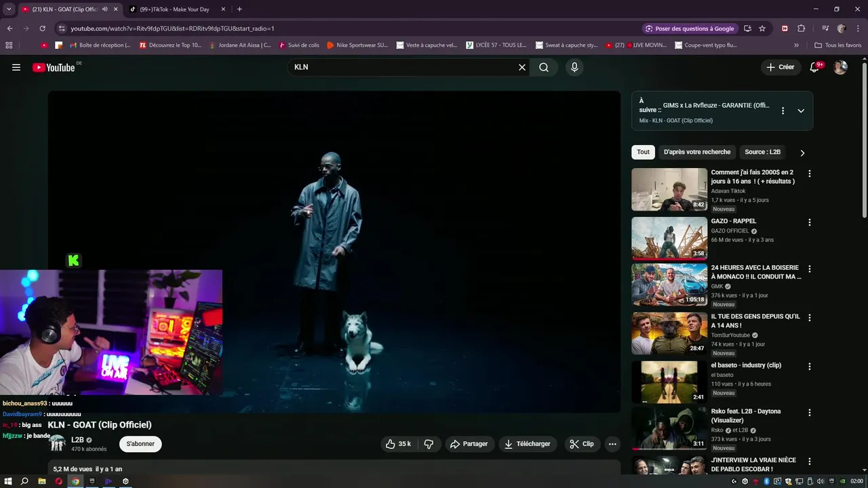Open File Explorer from taskbar
This screenshot has width=868, height=488.
(41, 481)
